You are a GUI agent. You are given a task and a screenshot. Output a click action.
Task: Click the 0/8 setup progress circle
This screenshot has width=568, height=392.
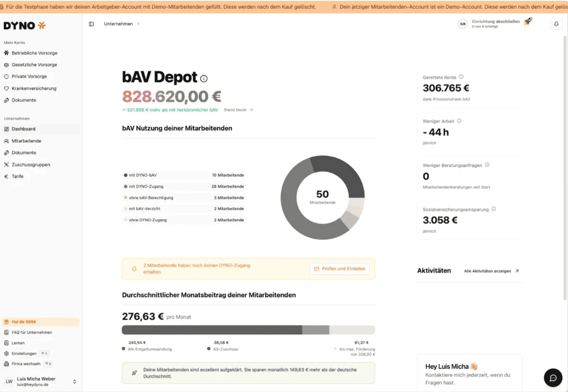462,24
